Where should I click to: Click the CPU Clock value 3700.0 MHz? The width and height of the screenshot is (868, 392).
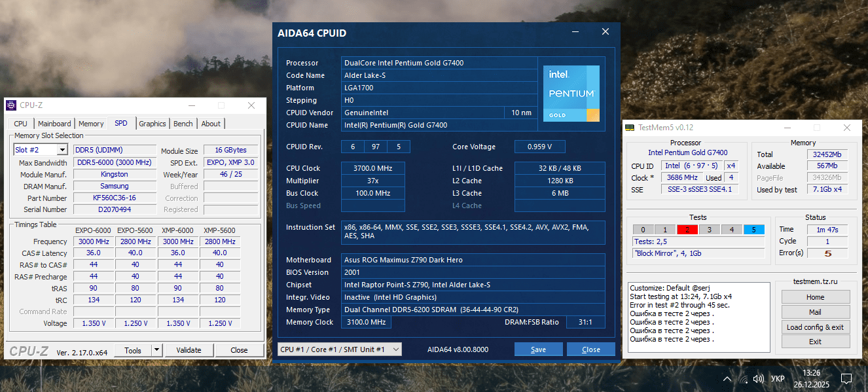[372, 168]
